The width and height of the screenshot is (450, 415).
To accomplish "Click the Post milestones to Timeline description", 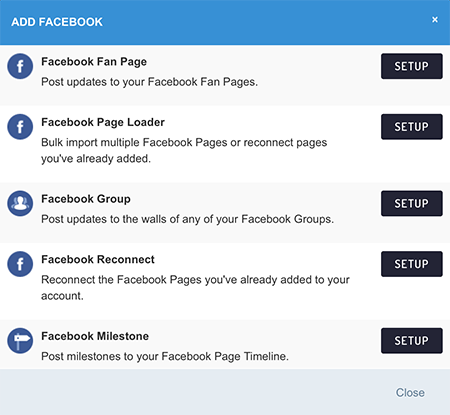I will click(x=165, y=357).
